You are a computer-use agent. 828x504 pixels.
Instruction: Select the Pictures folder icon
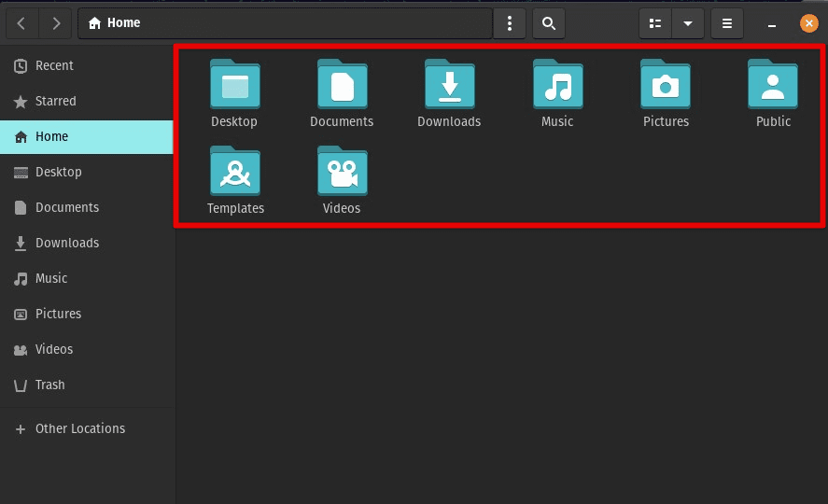point(666,84)
